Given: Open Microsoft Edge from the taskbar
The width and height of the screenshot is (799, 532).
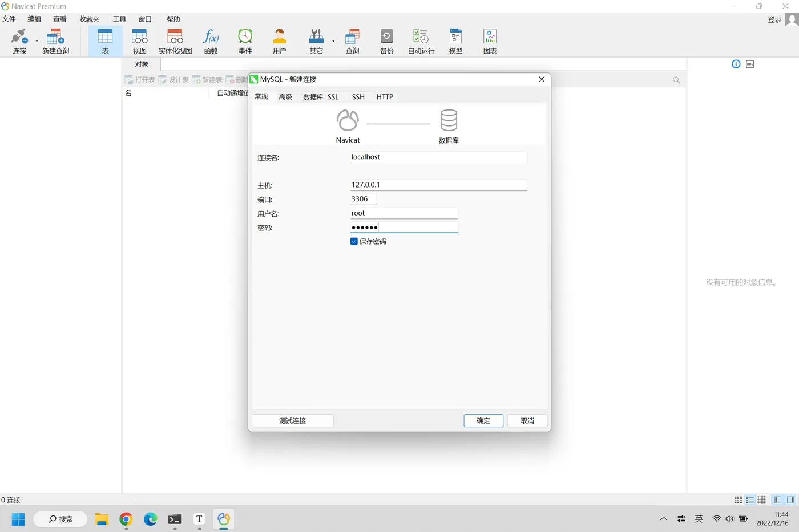Looking at the screenshot, I should pos(150,519).
